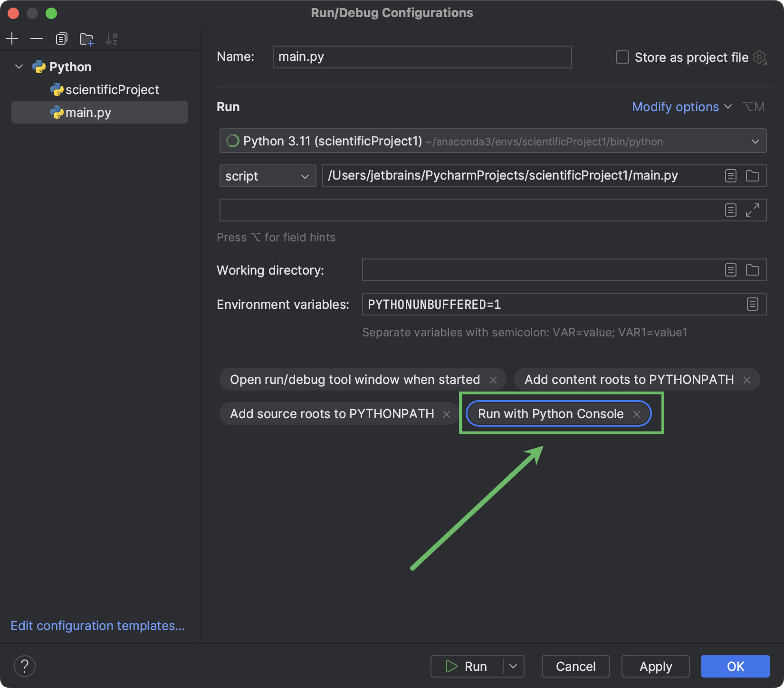Remove the Run with Python Console option
This screenshot has width=784, height=688.
click(x=636, y=414)
